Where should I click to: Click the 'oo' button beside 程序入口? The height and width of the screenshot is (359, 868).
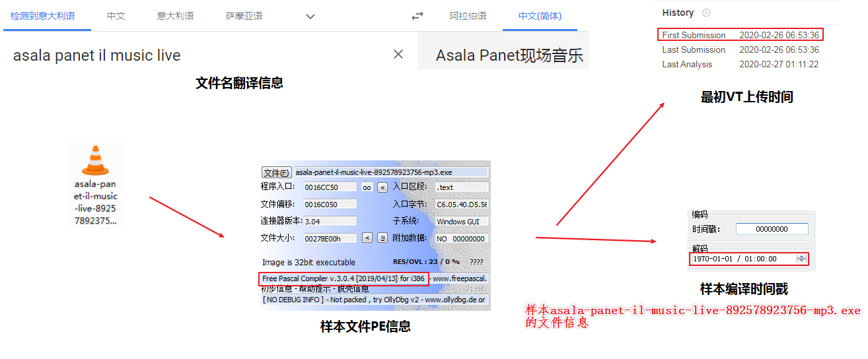tap(367, 187)
